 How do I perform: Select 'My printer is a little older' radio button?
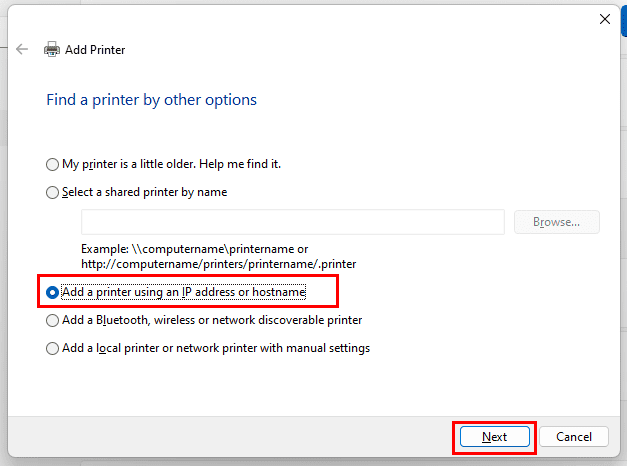(x=52, y=164)
